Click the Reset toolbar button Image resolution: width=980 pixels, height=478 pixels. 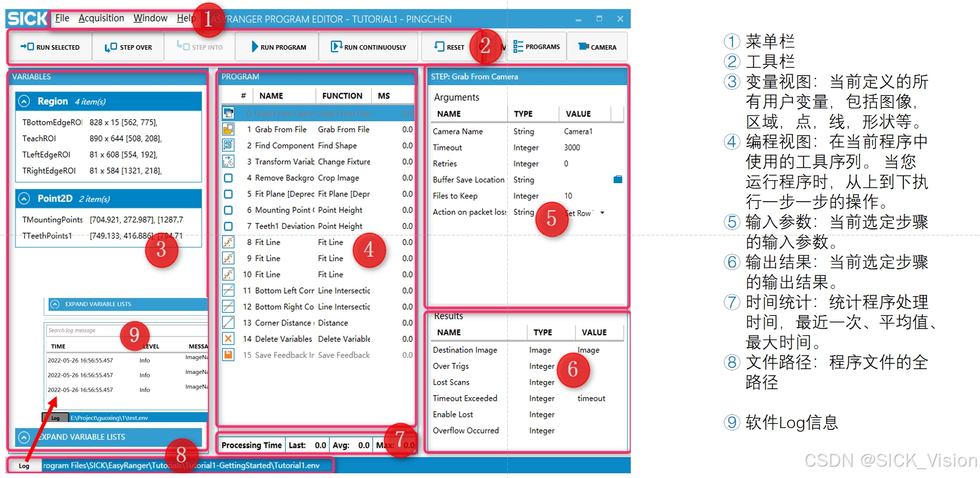pyautogui.click(x=449, y=47)
